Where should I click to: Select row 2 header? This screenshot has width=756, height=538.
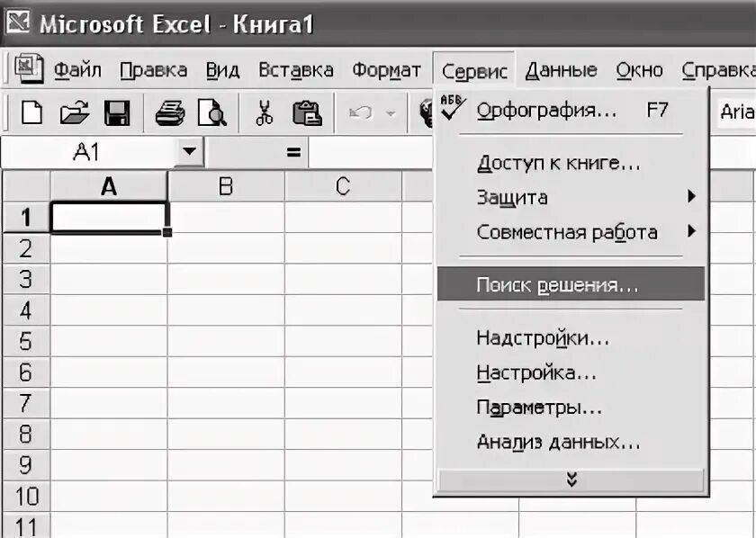click(x=26, y=248)
